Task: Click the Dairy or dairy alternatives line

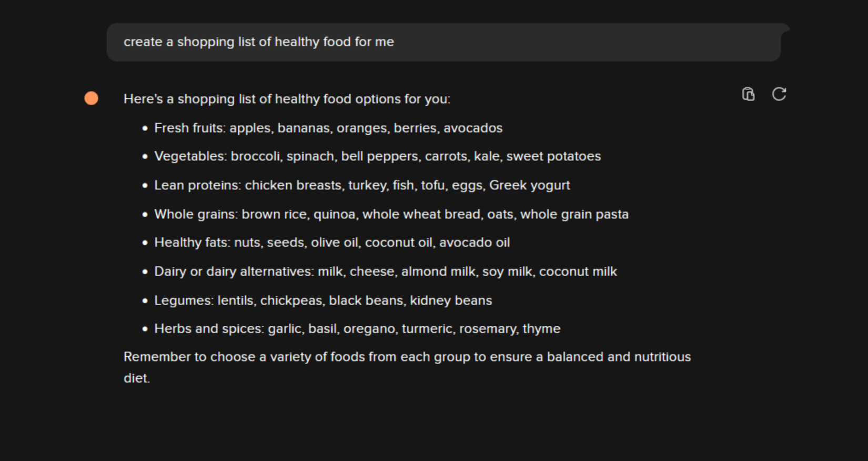Action: (x=385, y=272)
